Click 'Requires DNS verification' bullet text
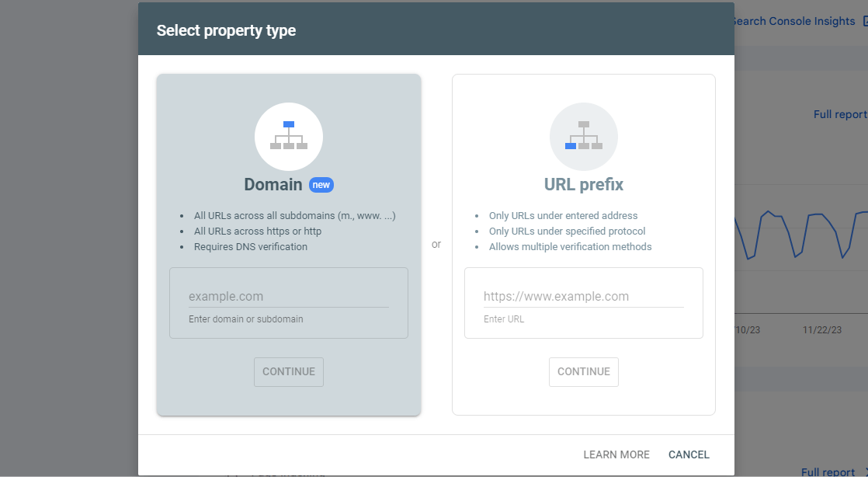Screen dimensions: 868x477 (x=250, y=246)
